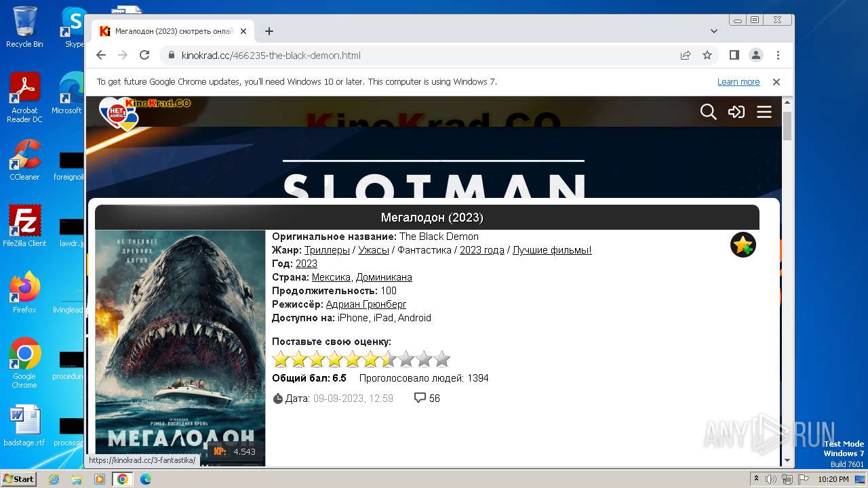Open the site hamburger menu
Viewport: 868px width, 488px height.
click(x=764, y=112)
